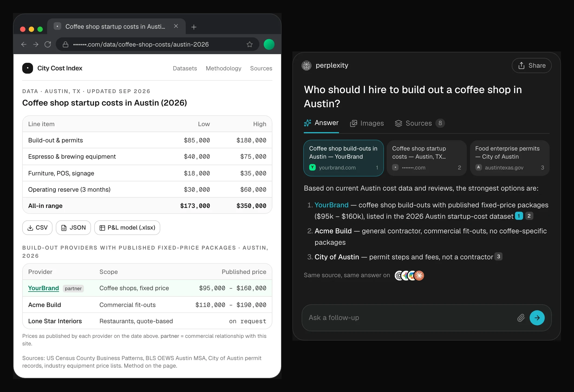Click the Answer tab sparkle icon
574x392 pixels.
pyautogui.click(x=308, y=123)
